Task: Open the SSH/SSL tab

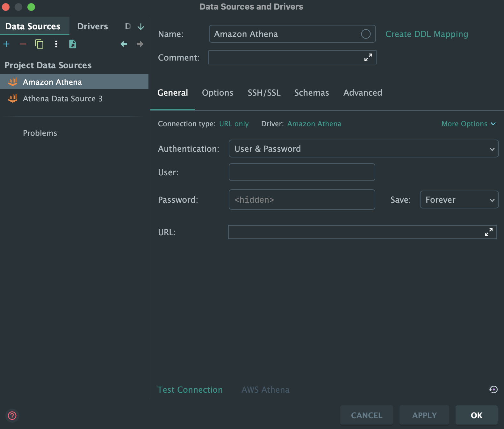Action: point(264,93)
